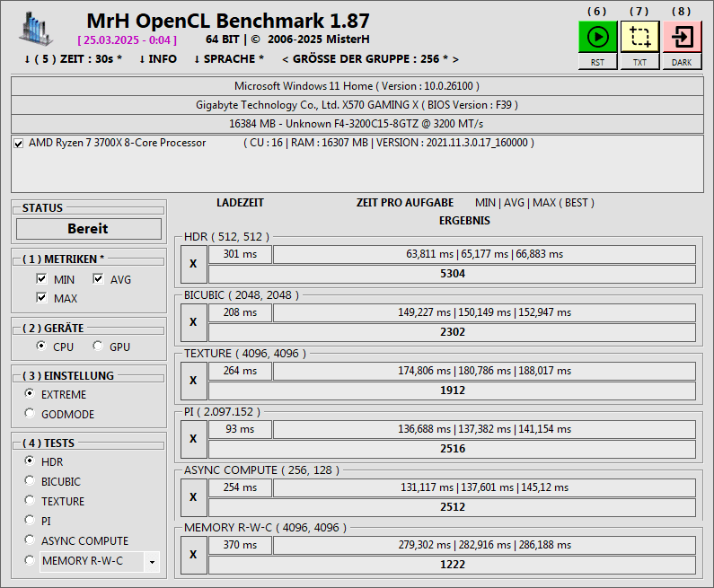Select GODMODE setting

pyautogui.click(x=30, y=413)
